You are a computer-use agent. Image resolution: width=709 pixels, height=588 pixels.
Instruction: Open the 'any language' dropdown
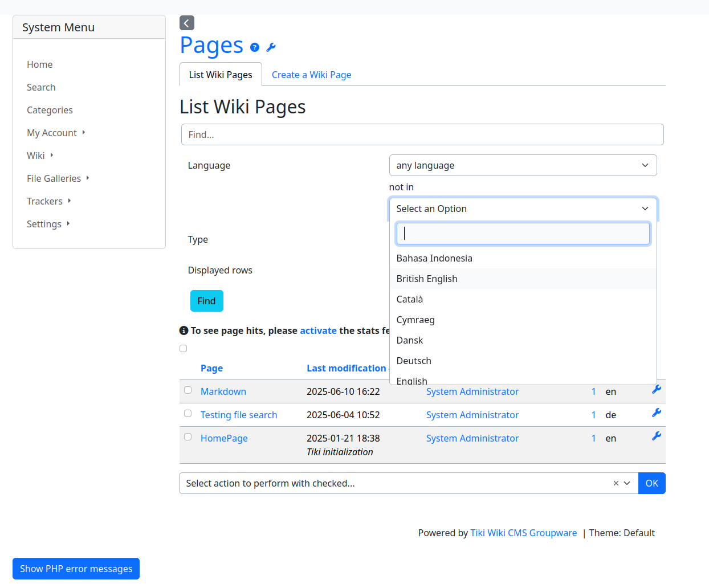pos(523,165)
